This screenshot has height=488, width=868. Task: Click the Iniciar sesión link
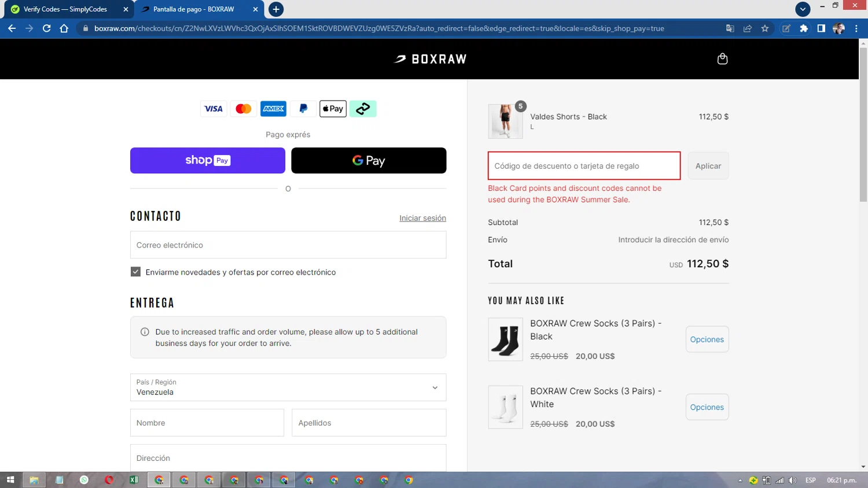pyautogui.click(x=422, y=218)
